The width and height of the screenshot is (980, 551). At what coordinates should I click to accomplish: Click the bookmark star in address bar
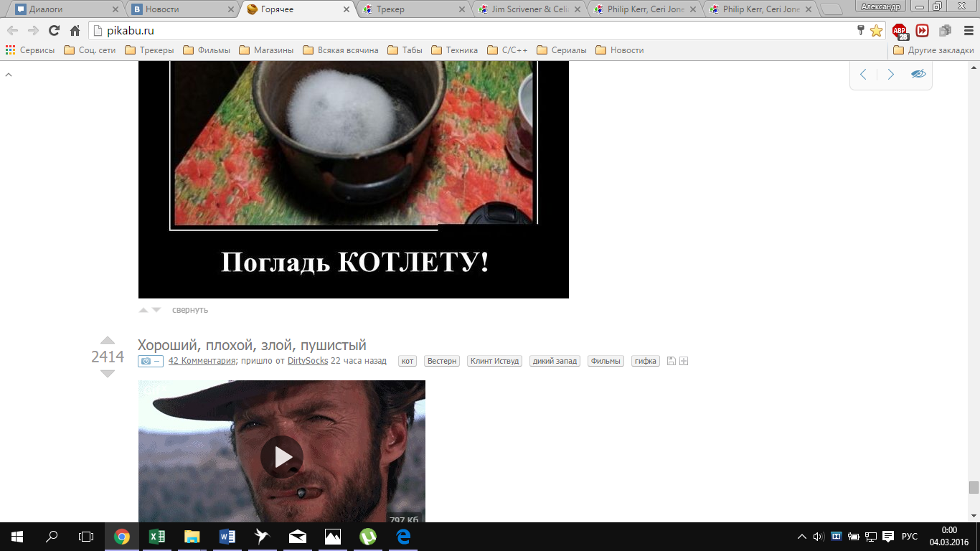pyautogui.click(x=876, y=31)
